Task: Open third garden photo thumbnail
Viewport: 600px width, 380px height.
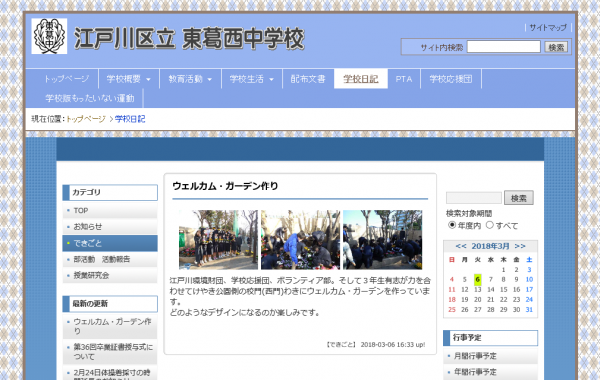Action: click(382, 240)
